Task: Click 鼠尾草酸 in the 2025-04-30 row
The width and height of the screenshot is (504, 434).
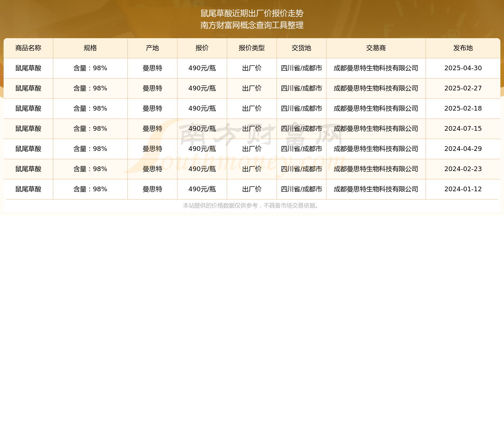Action: (28, 68)
